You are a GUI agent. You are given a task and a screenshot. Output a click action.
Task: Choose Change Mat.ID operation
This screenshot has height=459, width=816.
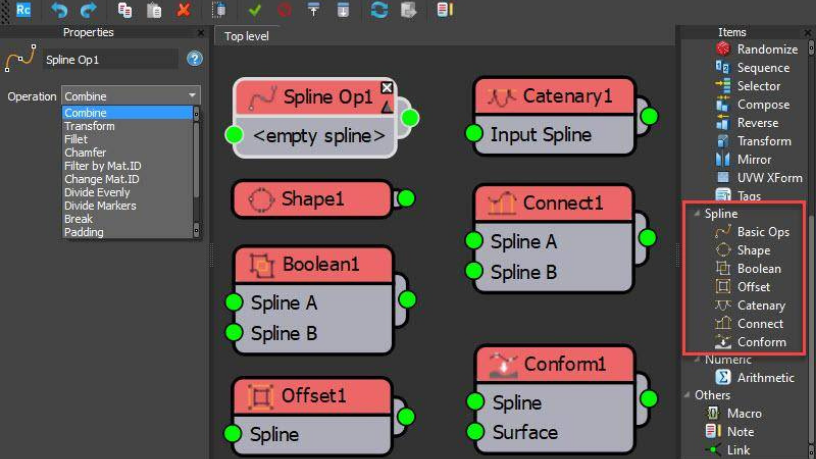127,179
